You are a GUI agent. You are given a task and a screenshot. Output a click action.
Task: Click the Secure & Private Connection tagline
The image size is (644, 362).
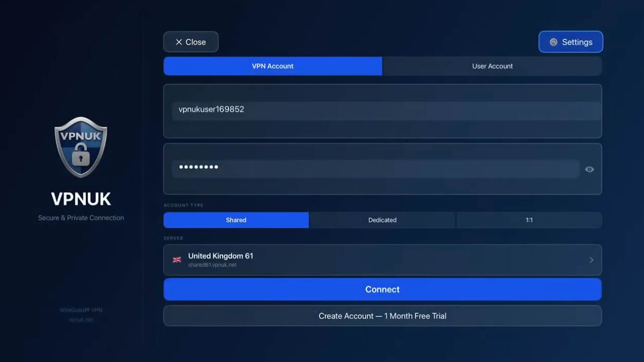click(x=81, y=218)
